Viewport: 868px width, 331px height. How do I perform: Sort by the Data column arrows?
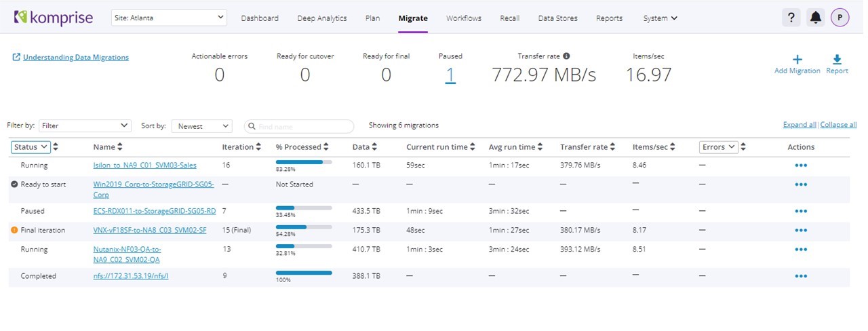tap(374, 147)
